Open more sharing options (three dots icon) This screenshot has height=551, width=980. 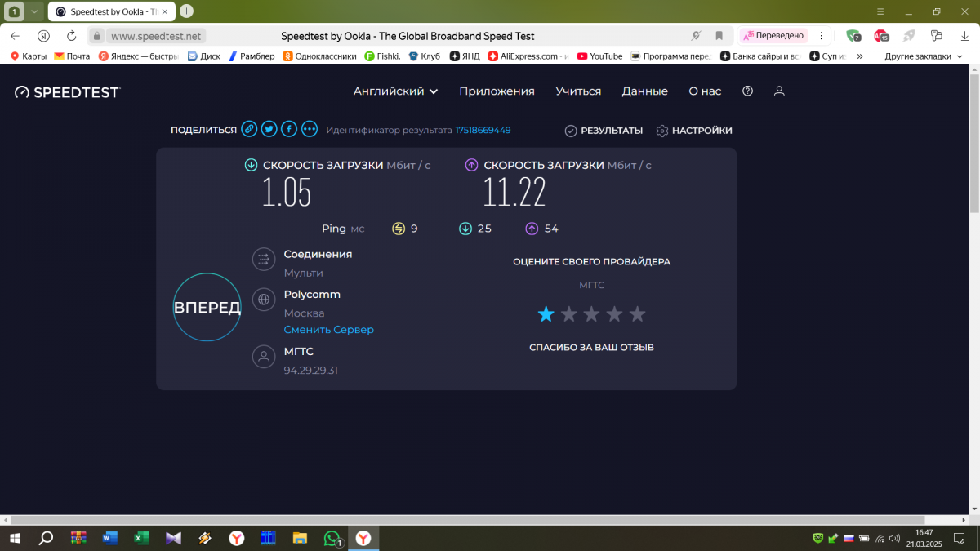pyautogui.click(x=310, y=129)
